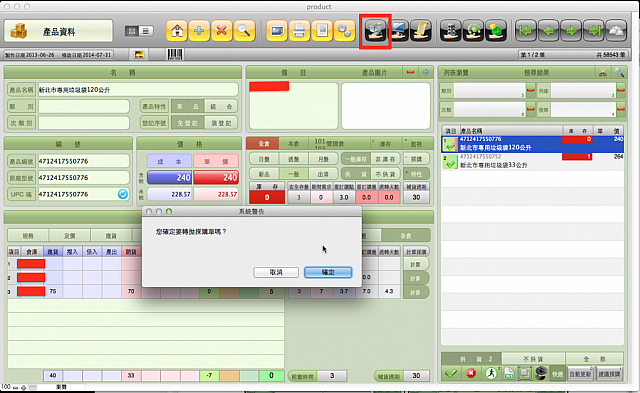640x393 pixels.
Task: Click overlapping squares icon in bottom list toolbar
Action: coord(525,373)
